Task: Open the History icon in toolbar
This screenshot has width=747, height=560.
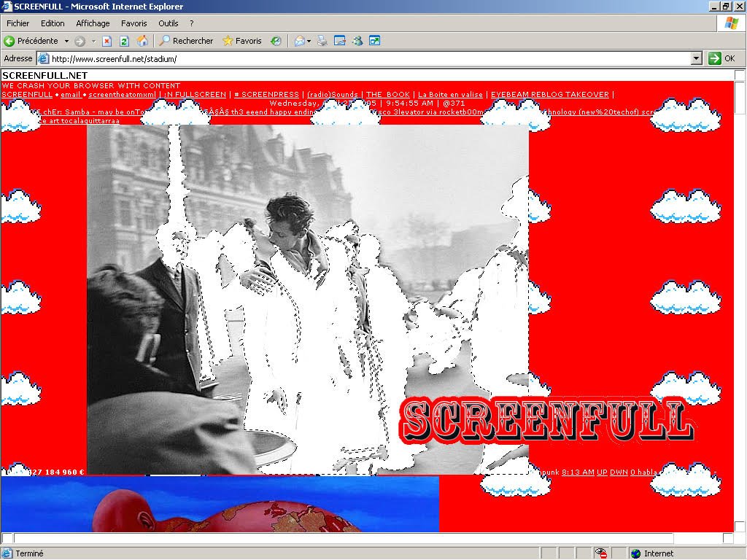Action: [x=276, y=41]
